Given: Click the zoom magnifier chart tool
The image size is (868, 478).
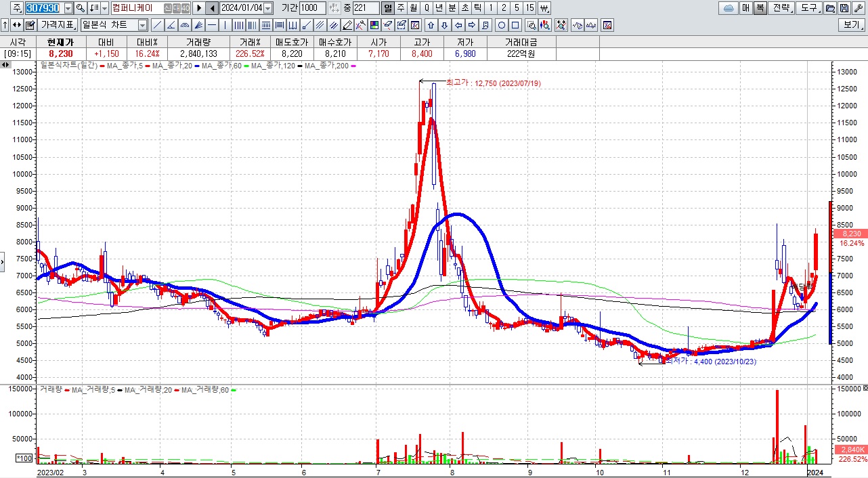Looking at the screenshot, I should 531,25.
